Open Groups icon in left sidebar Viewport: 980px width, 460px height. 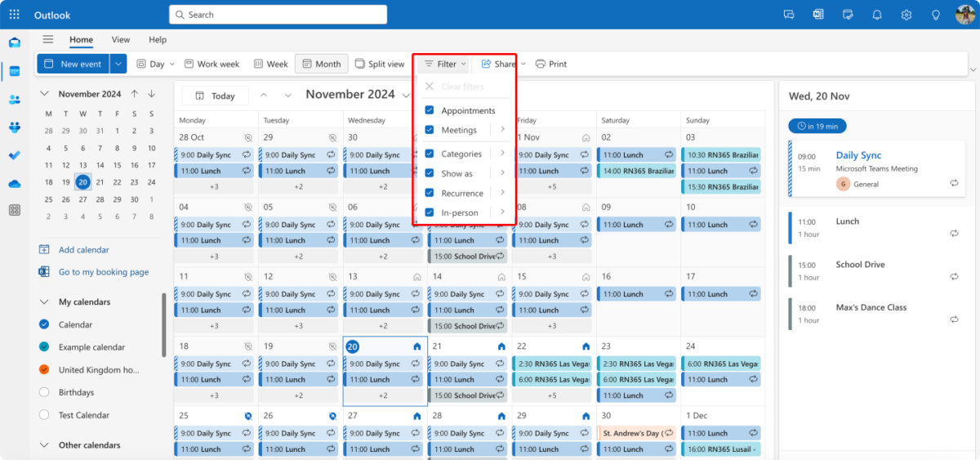tap(15, 127)
